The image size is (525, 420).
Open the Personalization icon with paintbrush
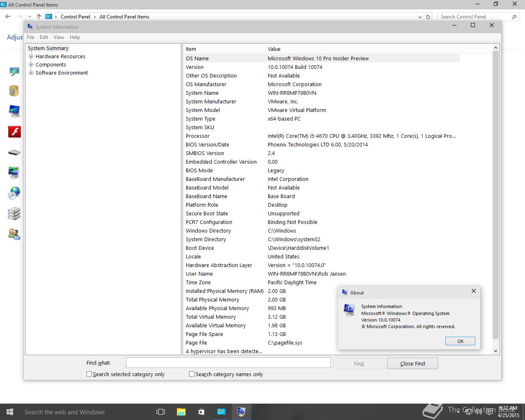point(14,173)
